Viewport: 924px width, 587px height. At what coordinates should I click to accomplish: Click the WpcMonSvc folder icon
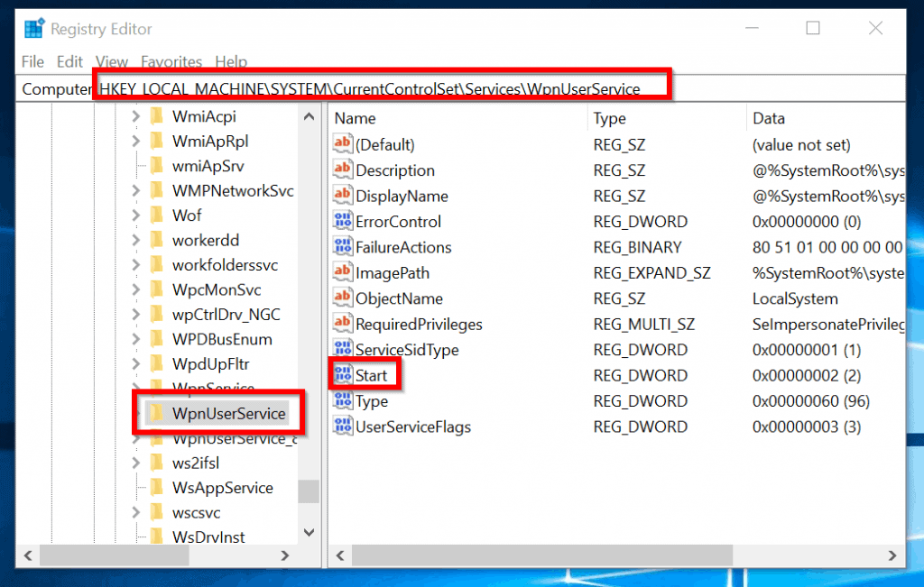click(x=157, y=289)
